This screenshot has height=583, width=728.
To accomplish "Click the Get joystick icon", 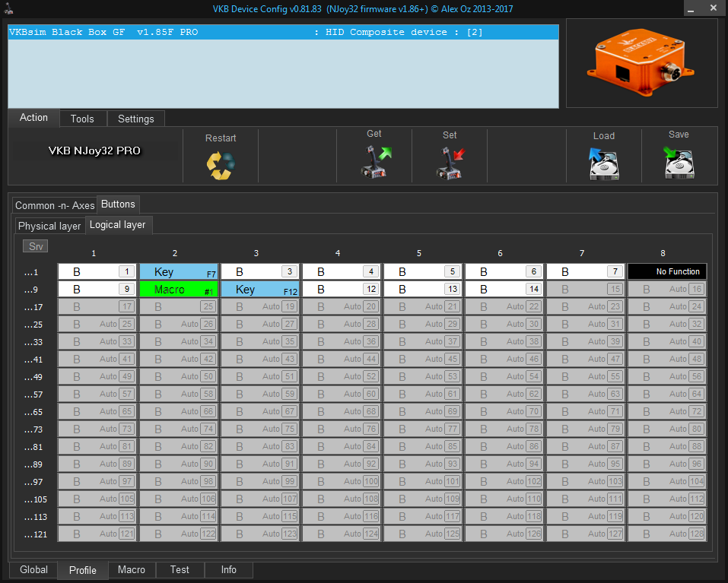I will tap(376, 161).
